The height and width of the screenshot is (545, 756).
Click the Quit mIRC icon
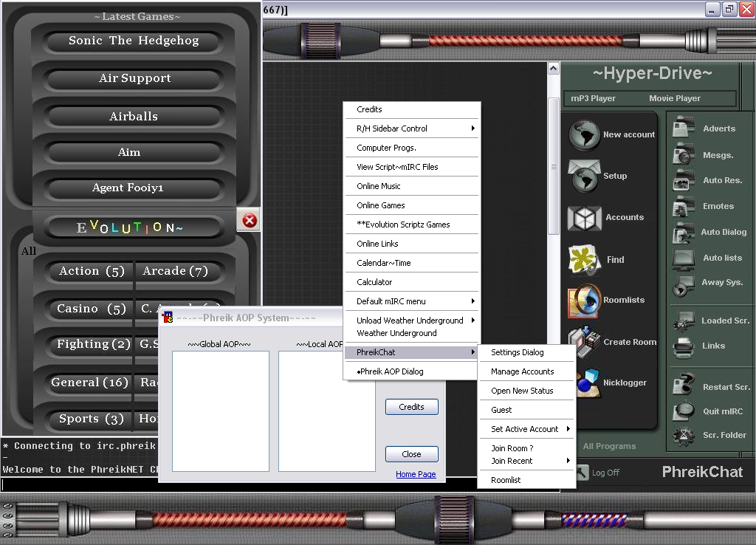coord(683,411)
